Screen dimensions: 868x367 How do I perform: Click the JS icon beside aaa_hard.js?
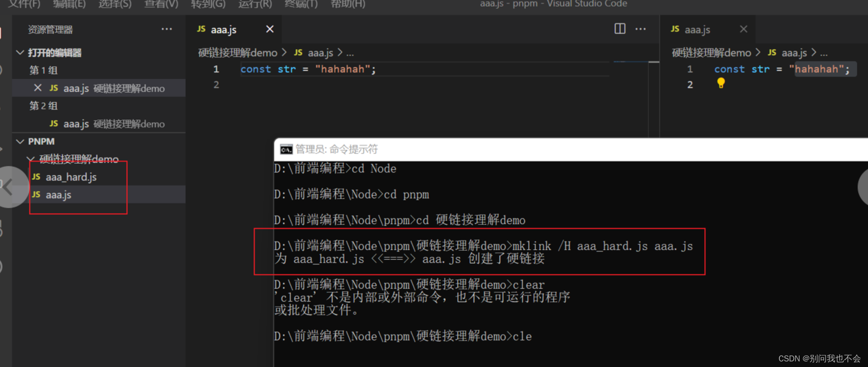(x=37, y=177)
